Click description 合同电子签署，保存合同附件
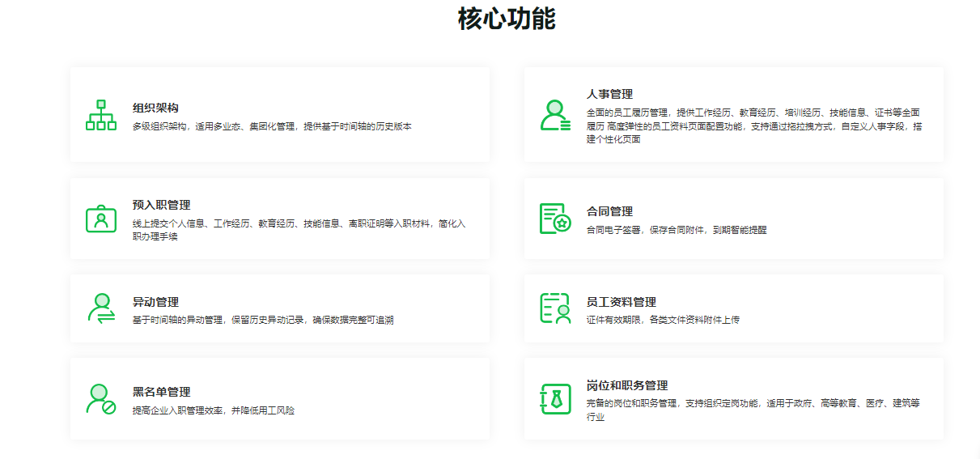980x459 pixels. pos(677,230)
